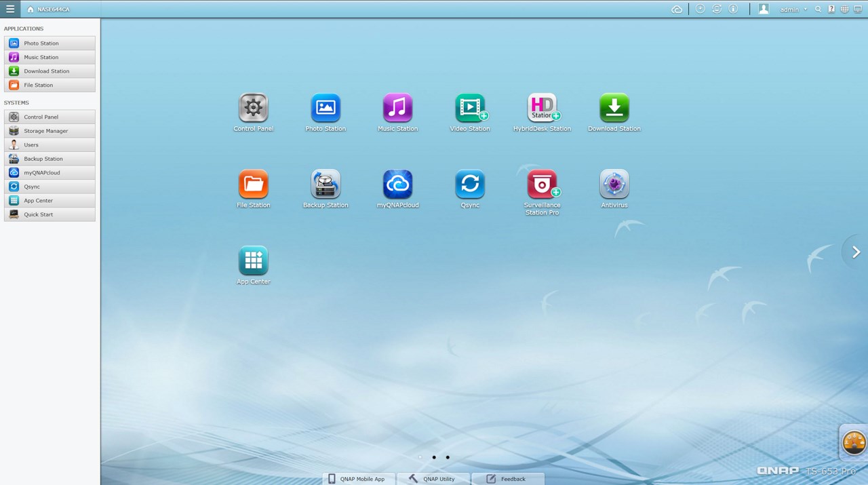The width and height of the screenshot is (868, 485).
Task: Open Surveillance Station Pro desktop icon
Action: [542, 184]
